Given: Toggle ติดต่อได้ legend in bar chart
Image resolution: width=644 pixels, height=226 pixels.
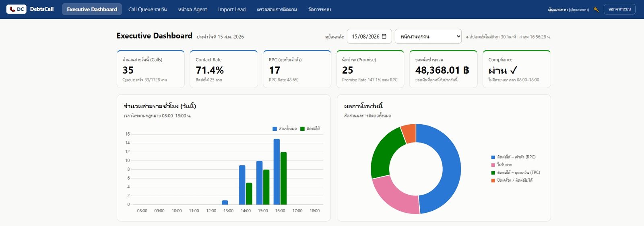Looking at the screenshot, I should coord(310,129).
